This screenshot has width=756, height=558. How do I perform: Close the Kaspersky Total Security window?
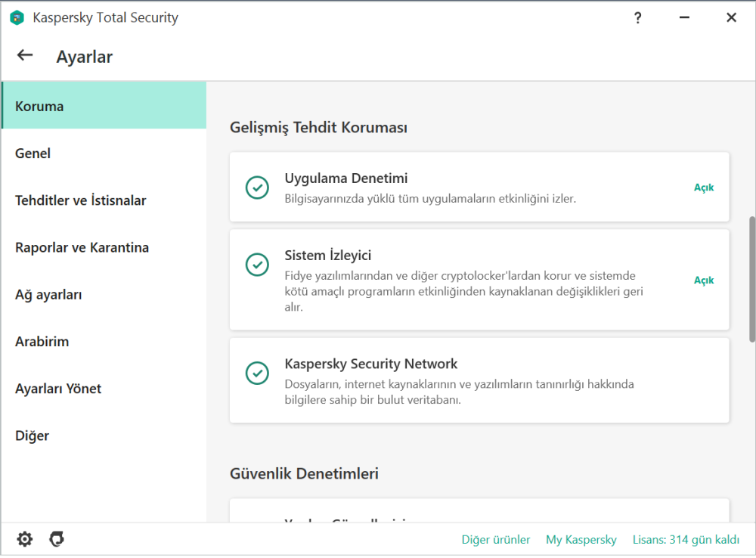pyautogui.click(x=731, y=18)
